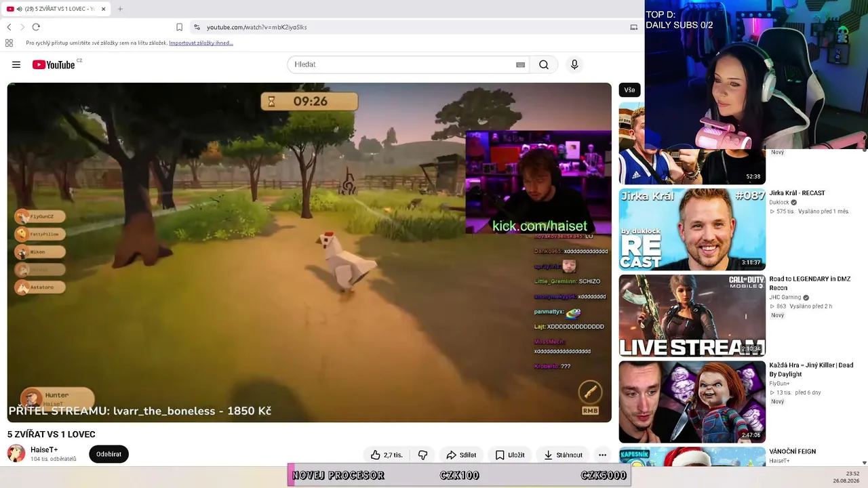Click the video title 5 ZVÍŘAT VS 1 LOVEC
This screenshot has height=488, width=868.
click(x=52, y=434)
